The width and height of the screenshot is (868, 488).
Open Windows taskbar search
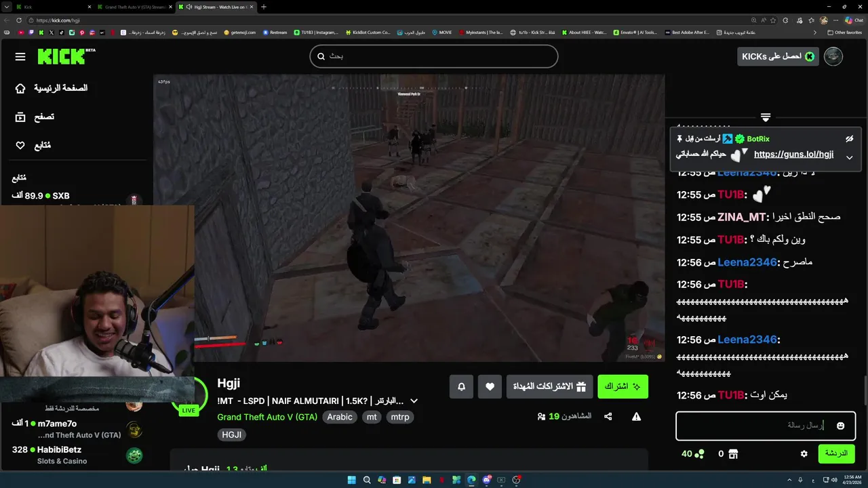[367, 480]
